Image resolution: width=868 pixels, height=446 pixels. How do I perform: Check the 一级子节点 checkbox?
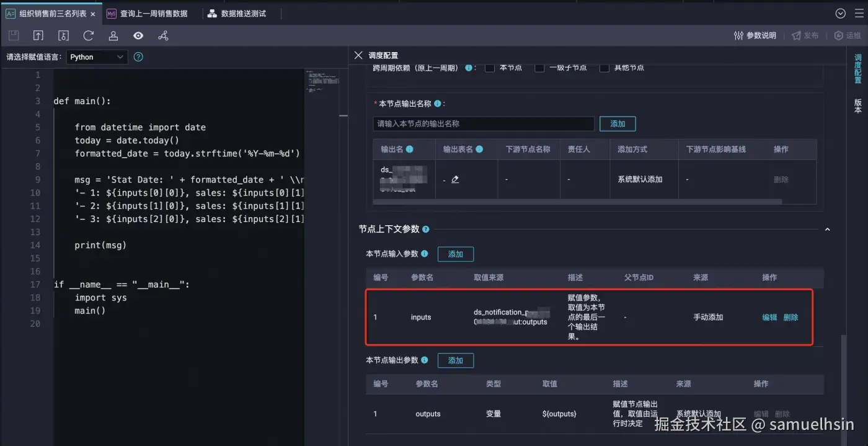pyautogui.click(x=539, y=68)
